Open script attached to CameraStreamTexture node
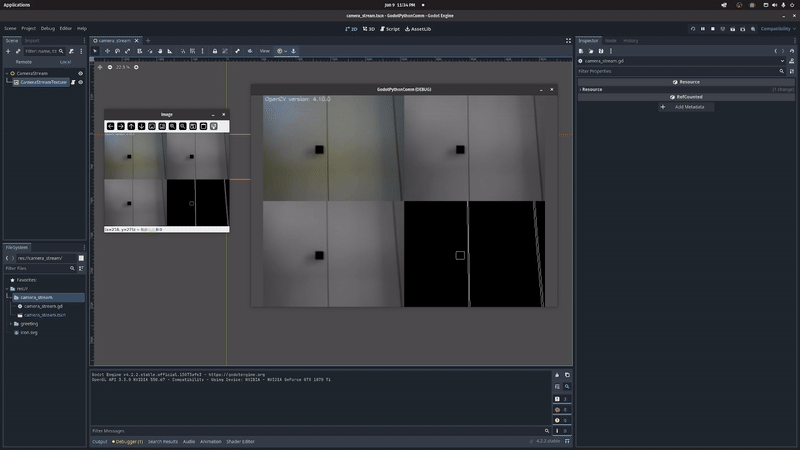The width and height of the screenshot is (800, 450). click(73, 82)
